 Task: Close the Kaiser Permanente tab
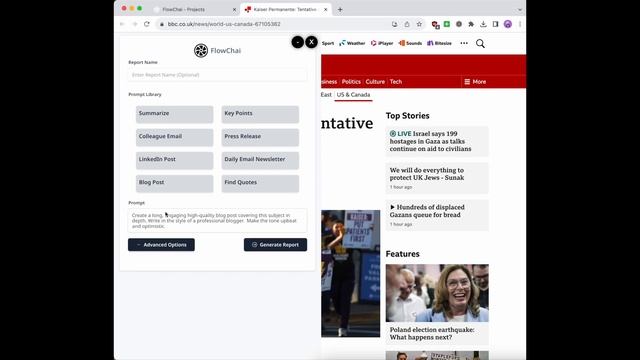tap(325, 9)
